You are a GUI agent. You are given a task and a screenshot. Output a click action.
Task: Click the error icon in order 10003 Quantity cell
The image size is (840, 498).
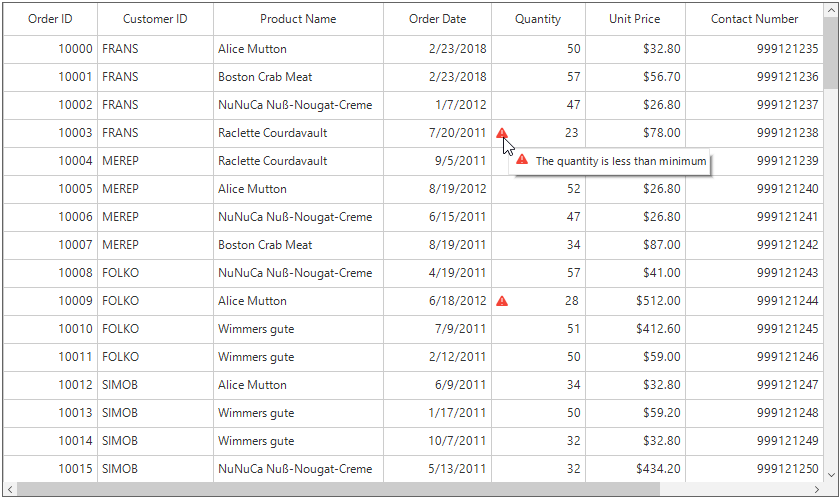click(x=501, y=133)
